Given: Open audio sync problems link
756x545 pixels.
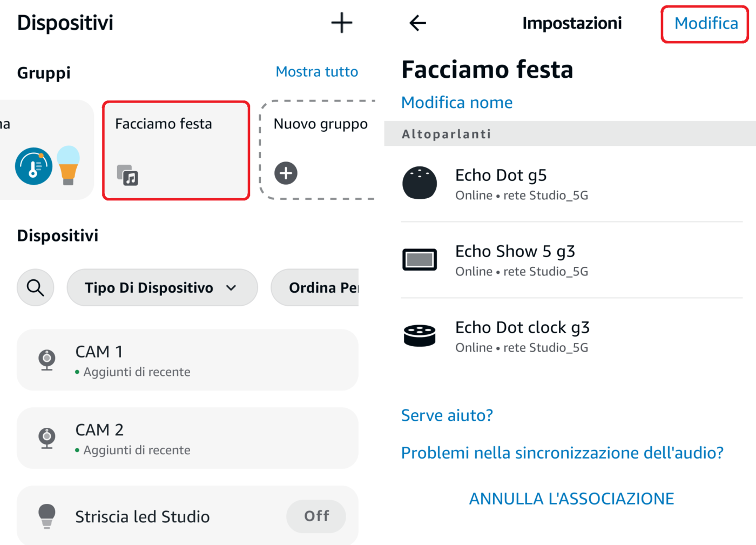Looking at the screenshot, I should coord(562,453).
